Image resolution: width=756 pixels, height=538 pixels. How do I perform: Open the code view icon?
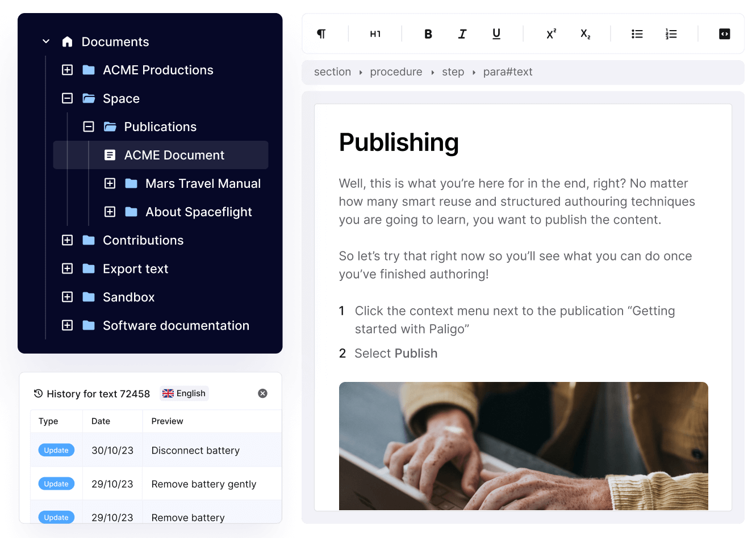click(725, 34)
